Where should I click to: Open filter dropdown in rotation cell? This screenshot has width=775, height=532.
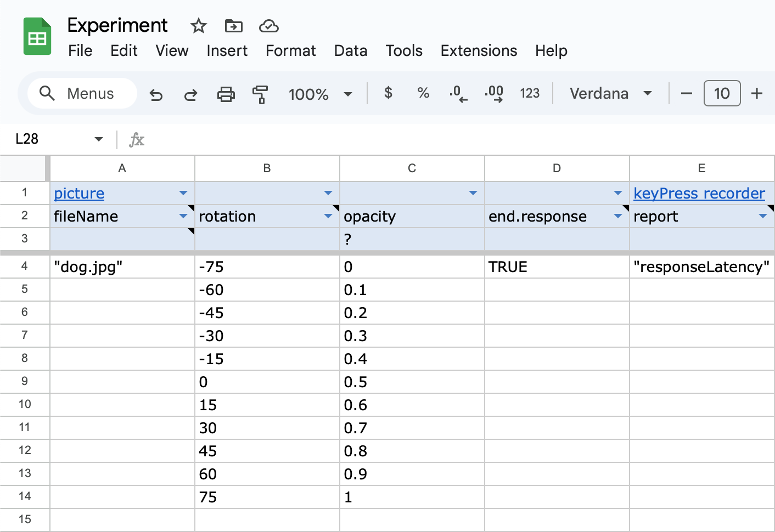[328, 216]
